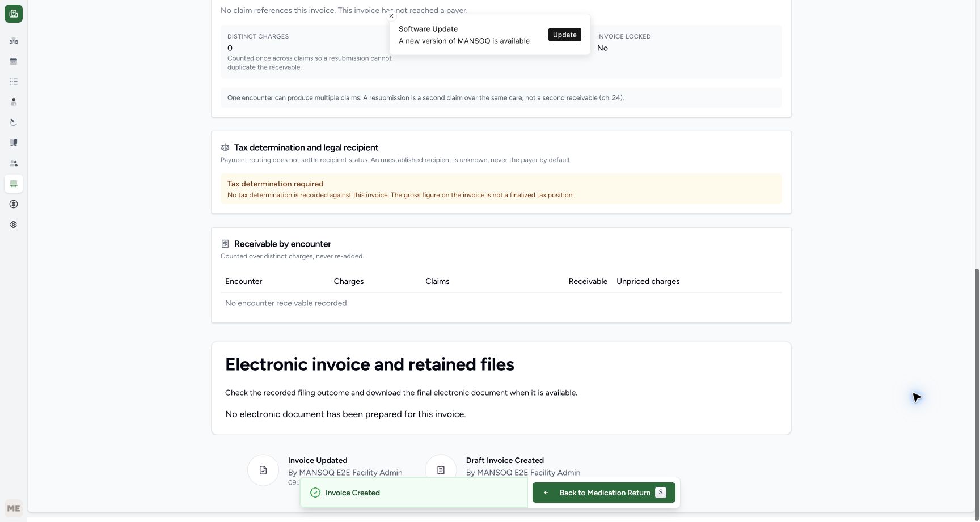
Task: Open the calendar sidebar icon
Action: pos(14,61)
